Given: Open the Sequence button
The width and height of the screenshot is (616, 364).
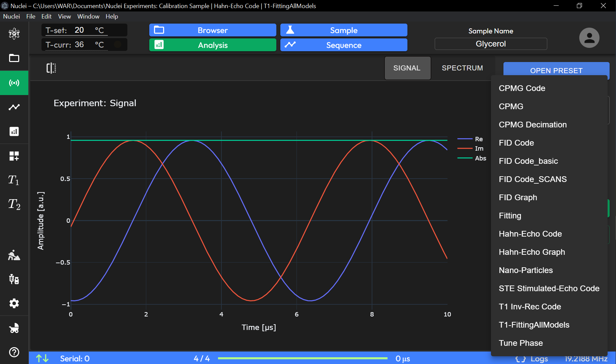Looking at the screenshot, I should [x=344, y=45].
